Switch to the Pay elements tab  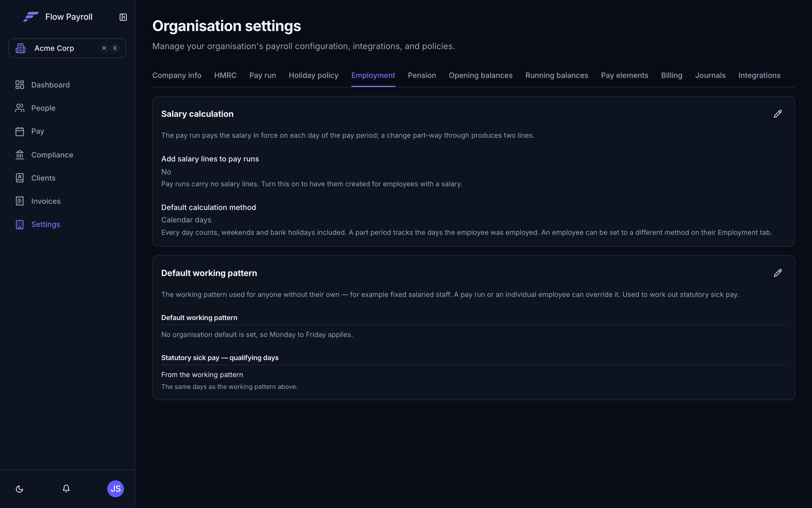pyautogui.click(x=625, y=75)
